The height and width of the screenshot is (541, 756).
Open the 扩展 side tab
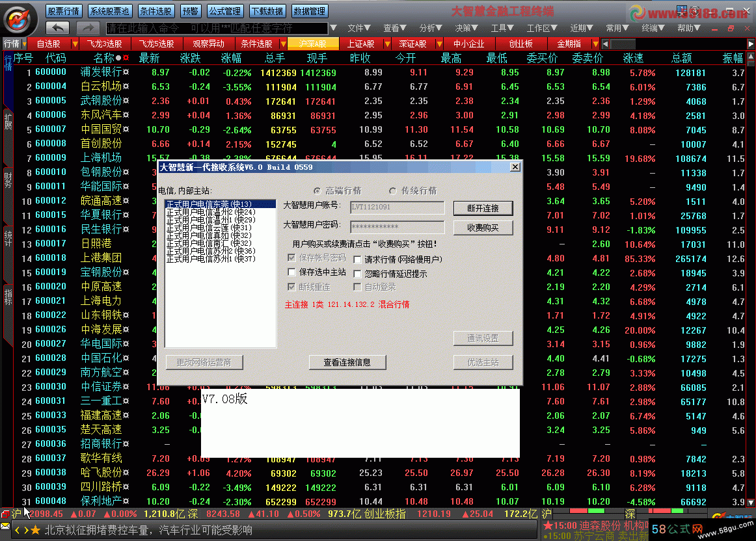(8, 122)
